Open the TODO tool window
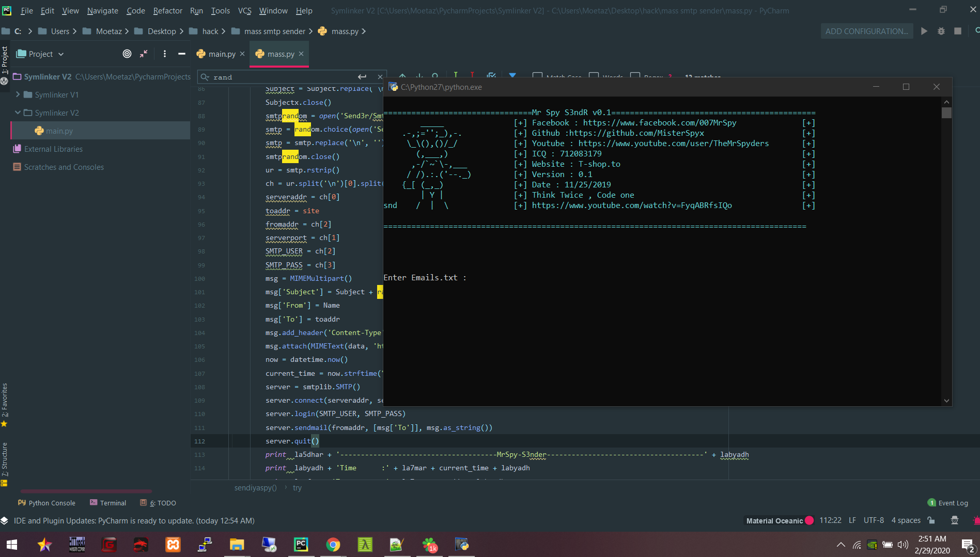Image resolution: width=980 pixels, height=557 pixels. coord(158,503)
